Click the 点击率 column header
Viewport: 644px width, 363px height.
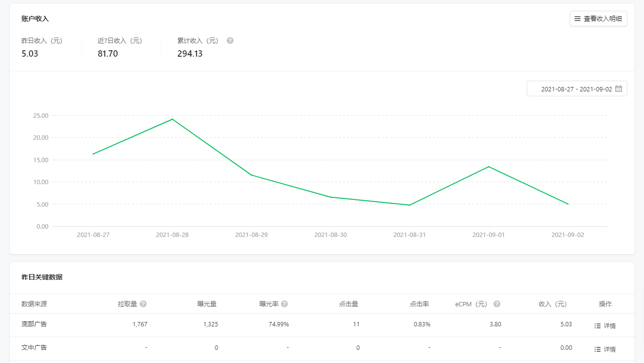pos(419,304)
